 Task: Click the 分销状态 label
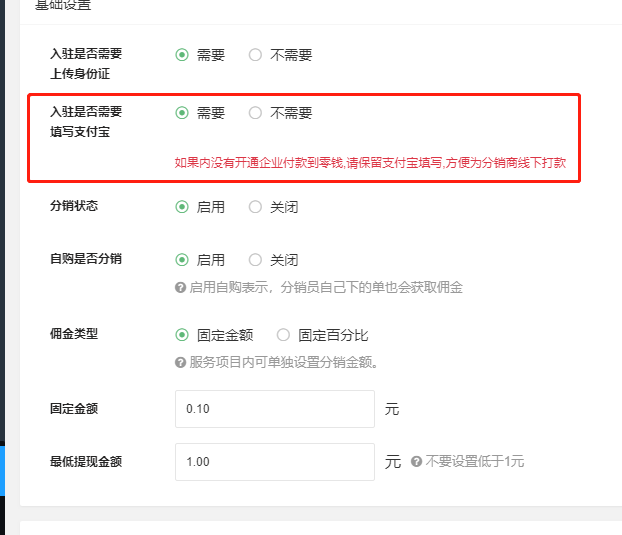(x=74, y=206)
